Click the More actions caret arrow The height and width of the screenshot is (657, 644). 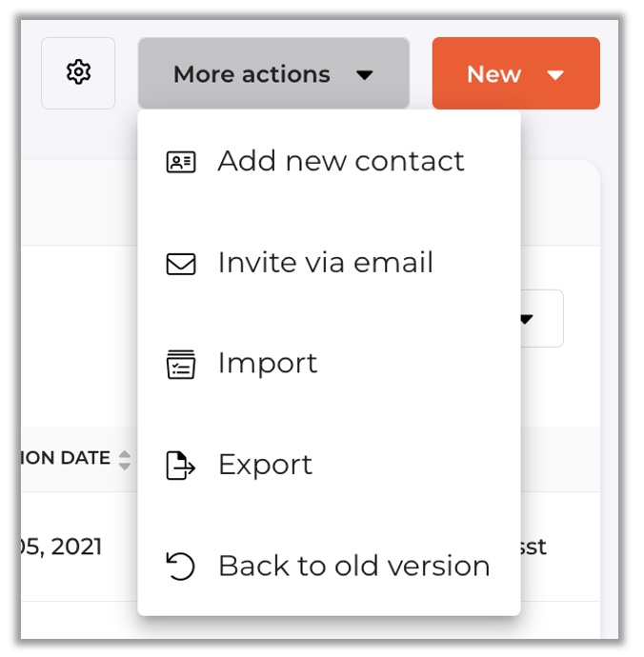364,75
